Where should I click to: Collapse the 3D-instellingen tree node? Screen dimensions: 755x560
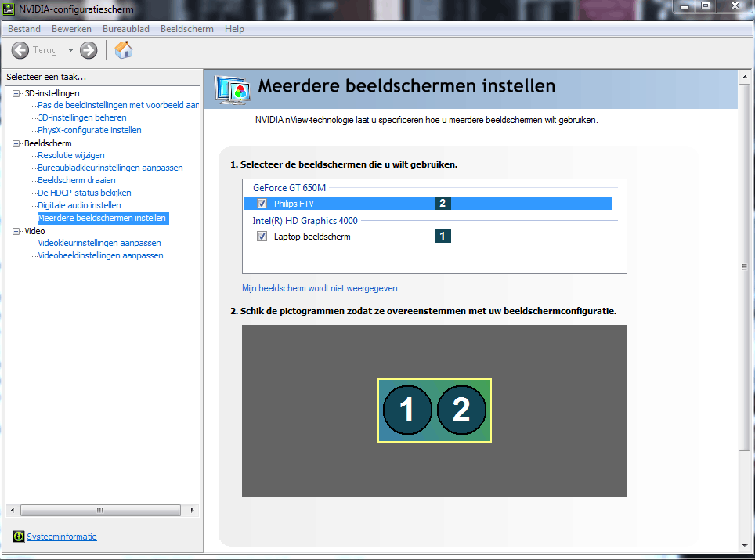[x=16, y=93]
